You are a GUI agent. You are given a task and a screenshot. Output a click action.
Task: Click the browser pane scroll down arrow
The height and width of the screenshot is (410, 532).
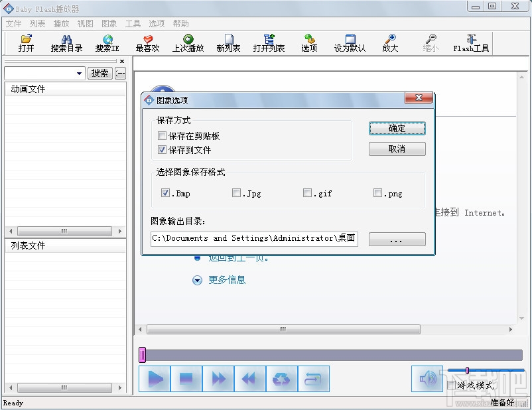(522, 318)
